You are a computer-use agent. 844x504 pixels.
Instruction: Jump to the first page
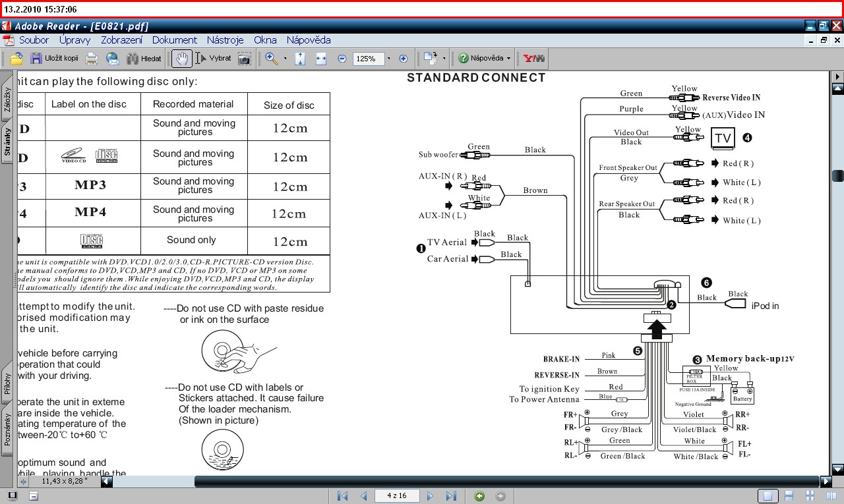coord(342,496)
